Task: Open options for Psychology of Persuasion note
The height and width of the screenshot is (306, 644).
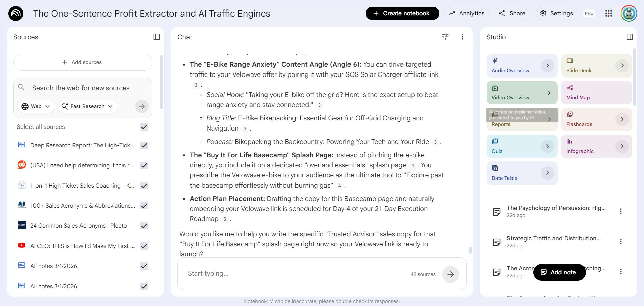Action: click(621, 211)
